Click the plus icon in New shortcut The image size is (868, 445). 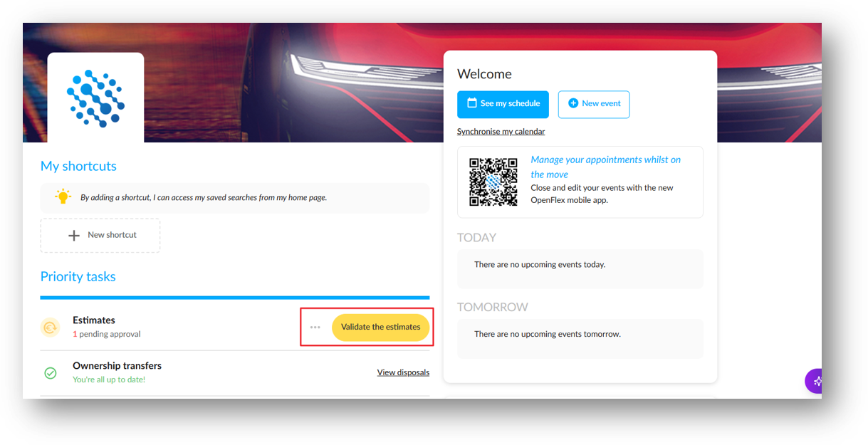click(73, 235)
